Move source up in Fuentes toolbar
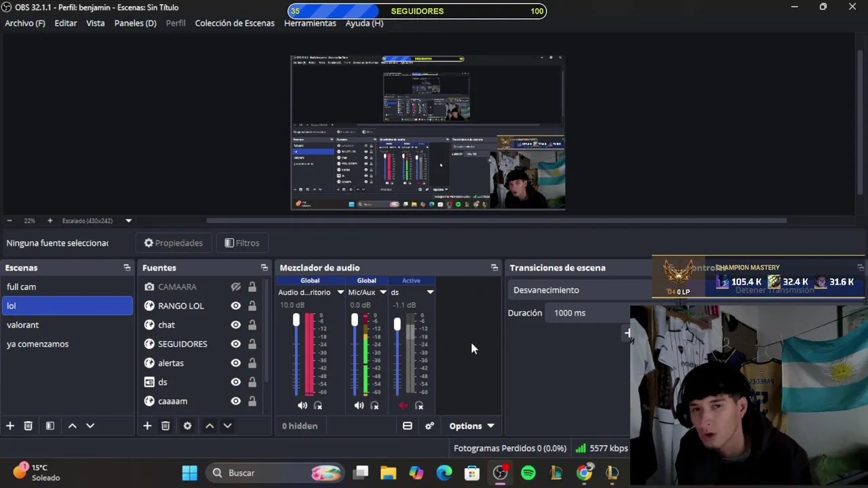This screenshot has height=488, width=868. (x=210, y=426)
